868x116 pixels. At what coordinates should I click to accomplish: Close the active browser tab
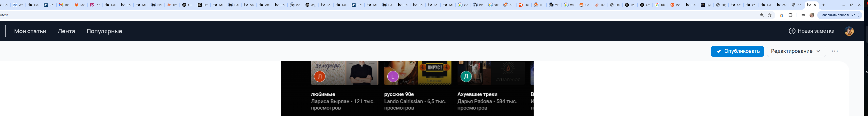pos(815,5)
